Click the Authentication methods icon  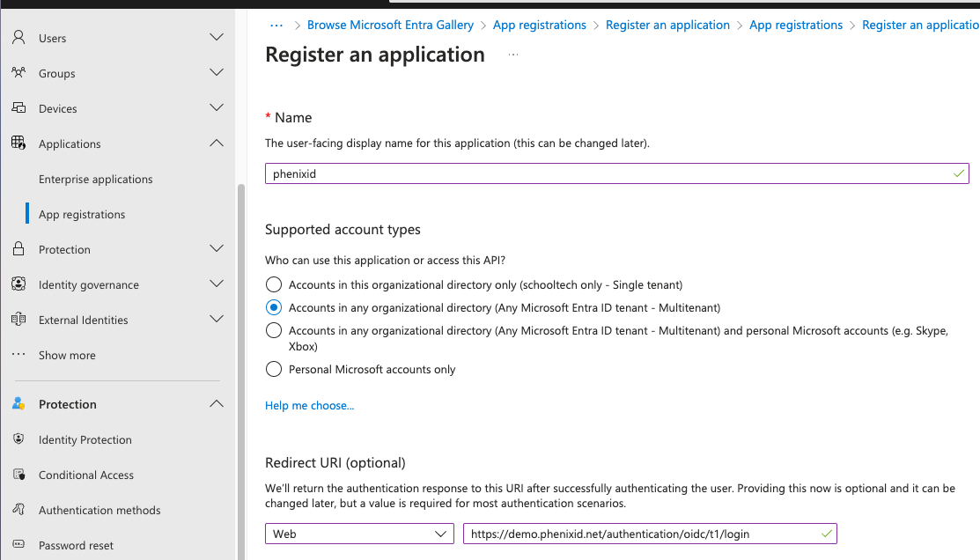click(18, 510)
